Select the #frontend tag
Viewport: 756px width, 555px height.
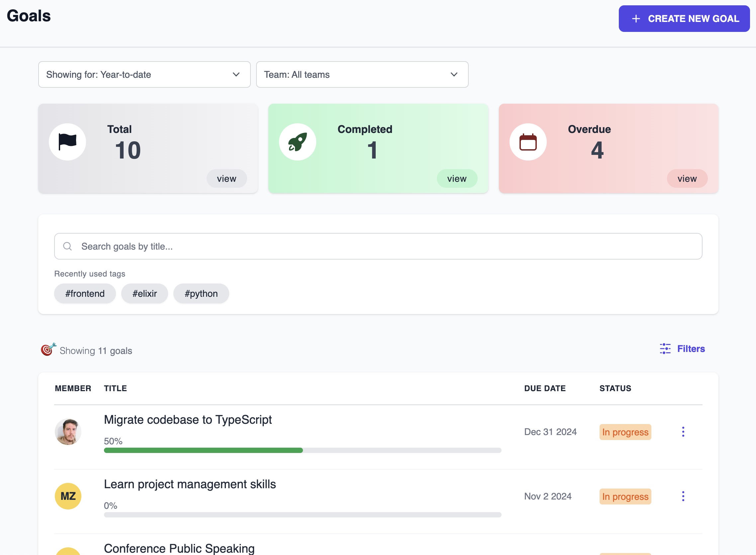[85, 294]
